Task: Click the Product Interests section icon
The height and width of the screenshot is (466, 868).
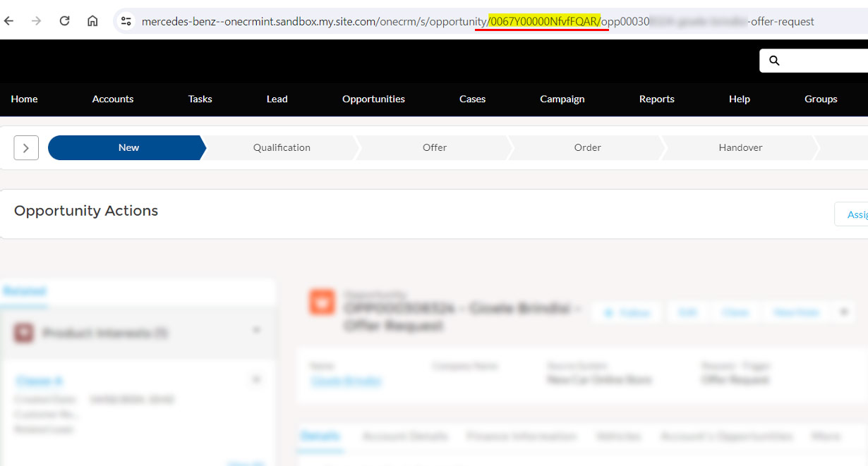Action: click(24, 333)
